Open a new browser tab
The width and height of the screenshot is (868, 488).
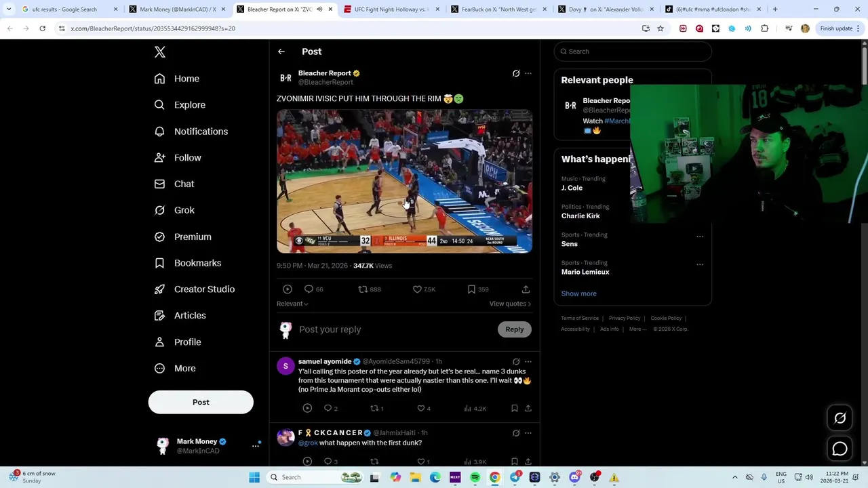[775, 9]
